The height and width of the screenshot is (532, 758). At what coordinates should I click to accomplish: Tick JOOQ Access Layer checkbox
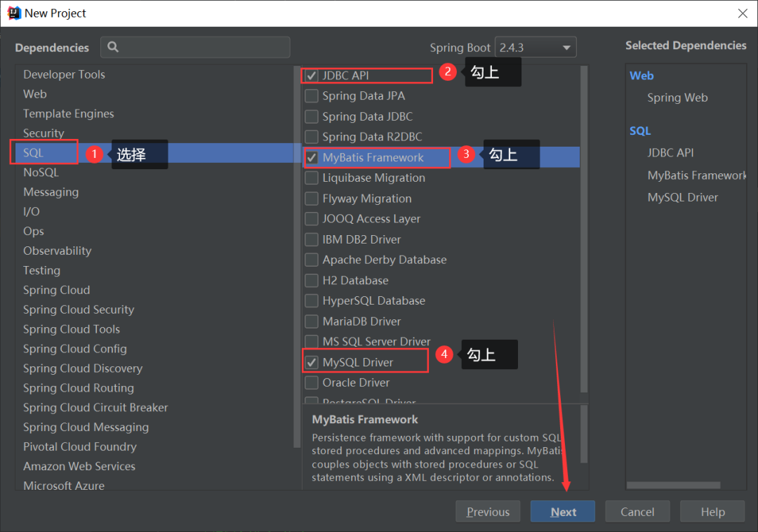[312, 219]
